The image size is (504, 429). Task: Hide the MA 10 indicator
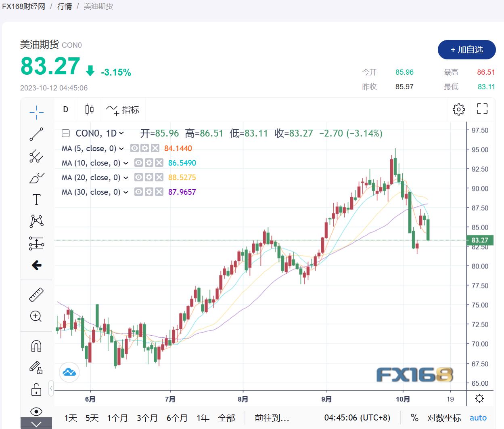pos(138,163)
